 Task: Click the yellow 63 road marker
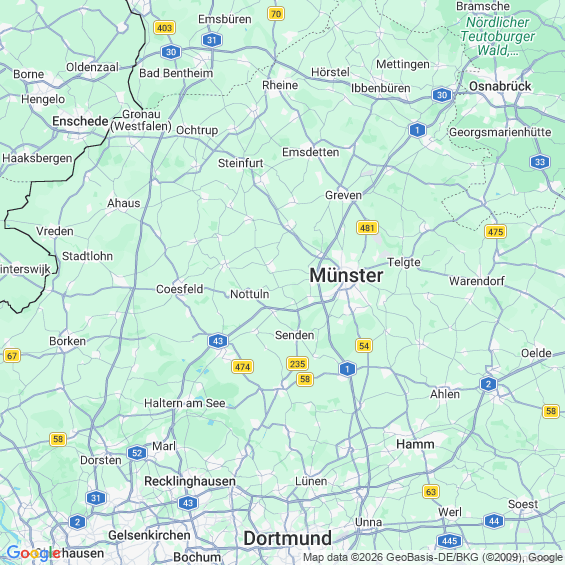click(x=431, y=491)
